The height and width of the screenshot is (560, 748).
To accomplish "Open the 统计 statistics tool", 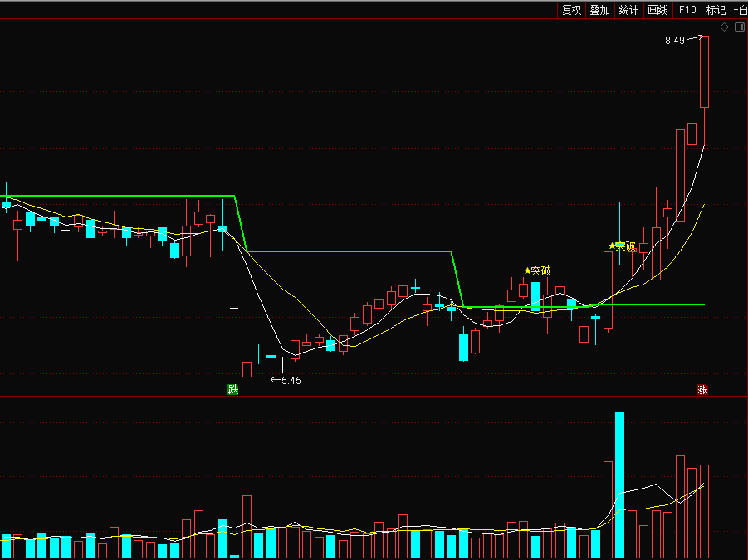I will (x=628, y=10).
